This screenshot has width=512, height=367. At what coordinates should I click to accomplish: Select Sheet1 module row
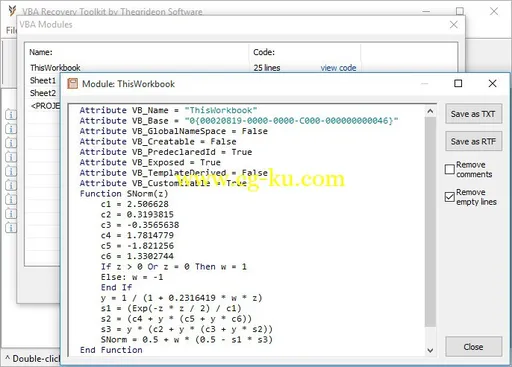coord(43,80)
